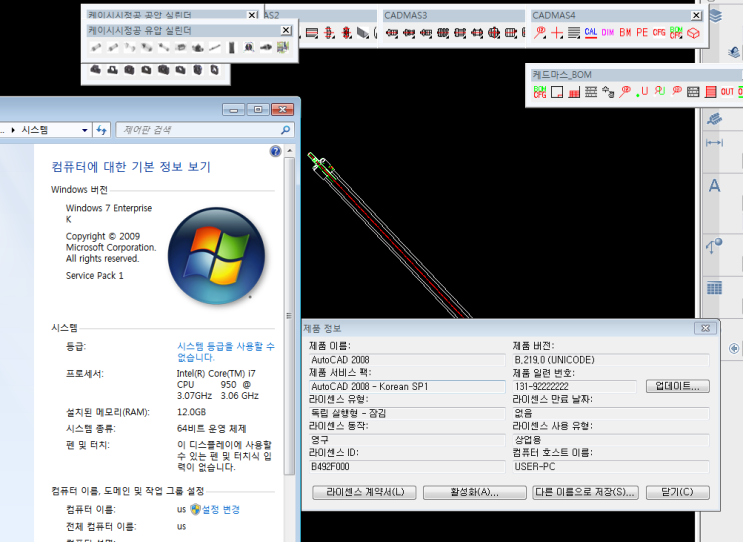Open the 시스템 등급을 사용할 수 없습니다 link

[226, 352]
